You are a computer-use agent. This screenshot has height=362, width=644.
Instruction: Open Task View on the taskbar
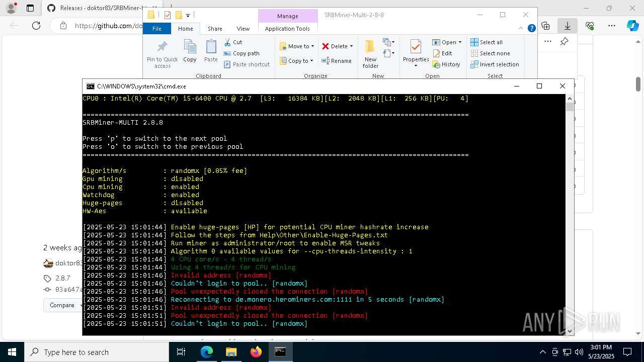[182, 352]
